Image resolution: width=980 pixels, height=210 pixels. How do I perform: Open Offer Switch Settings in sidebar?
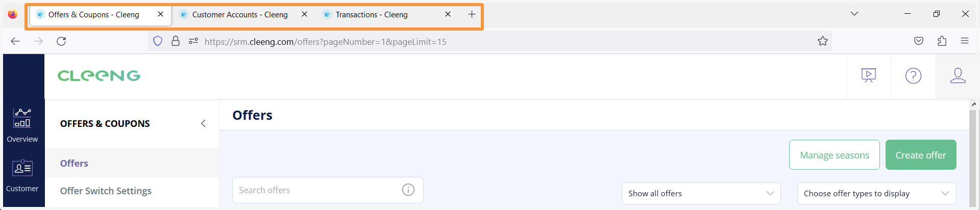(x=106, y=191)
